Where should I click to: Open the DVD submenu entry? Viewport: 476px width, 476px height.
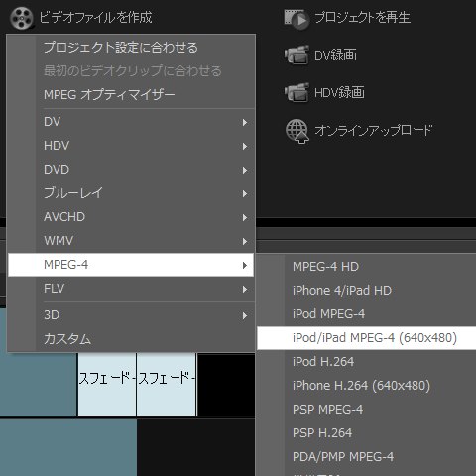click(x=131, y=170)
